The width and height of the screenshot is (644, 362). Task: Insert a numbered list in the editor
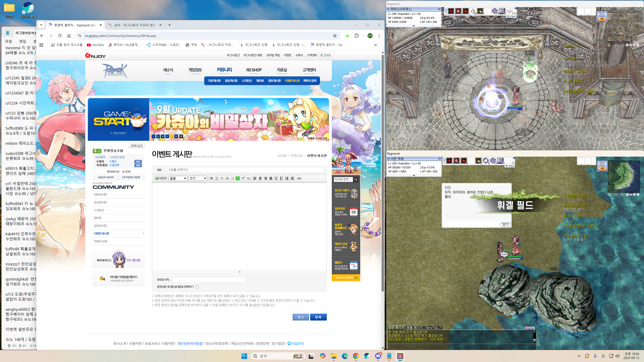[276, 178]
